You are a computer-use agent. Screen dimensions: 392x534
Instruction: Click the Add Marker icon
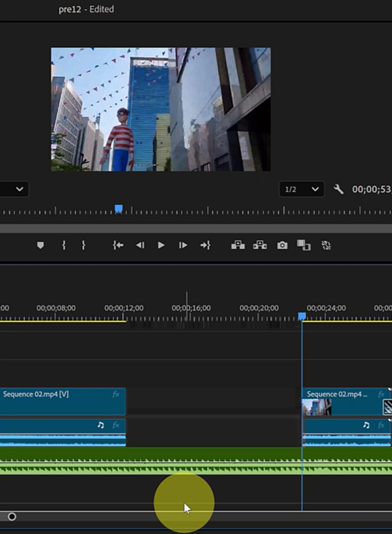(40, 245)
